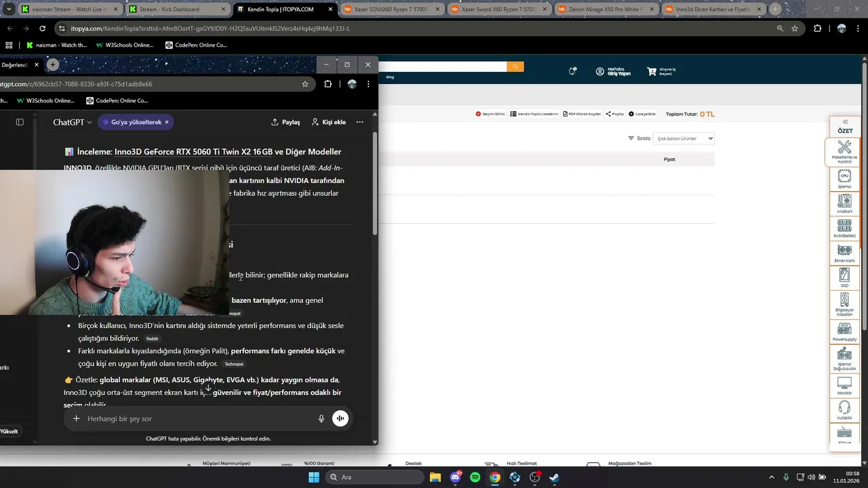This screenshot has width=868, height=488.
Task: Click the taskbar Ara search box
Action: click(x=374, y=477)
